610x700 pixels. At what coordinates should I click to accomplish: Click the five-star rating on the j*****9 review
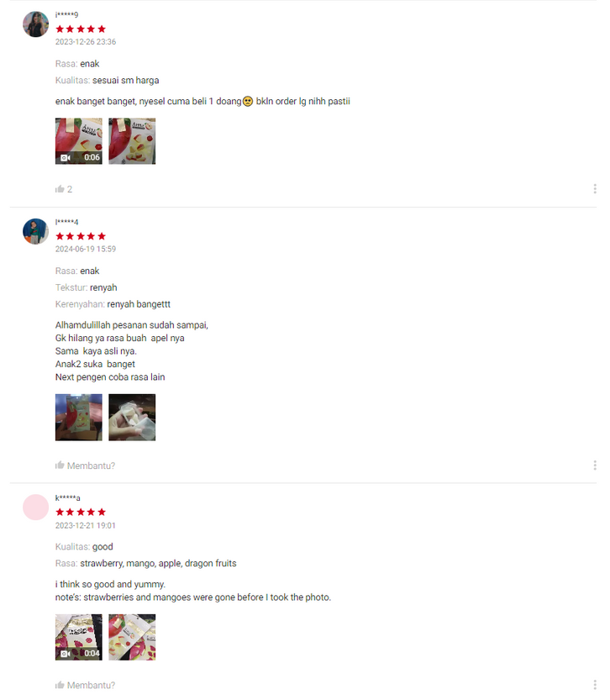(81, 29)
